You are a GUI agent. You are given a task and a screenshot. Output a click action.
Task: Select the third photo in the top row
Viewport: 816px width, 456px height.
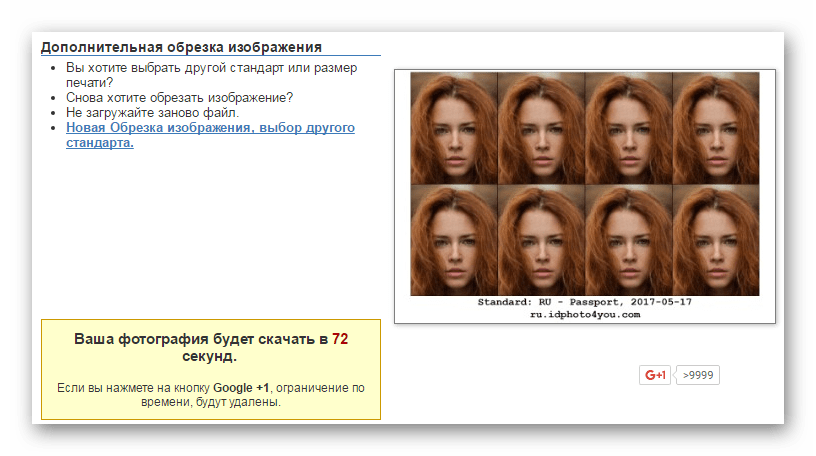click(x=628, y=128)
